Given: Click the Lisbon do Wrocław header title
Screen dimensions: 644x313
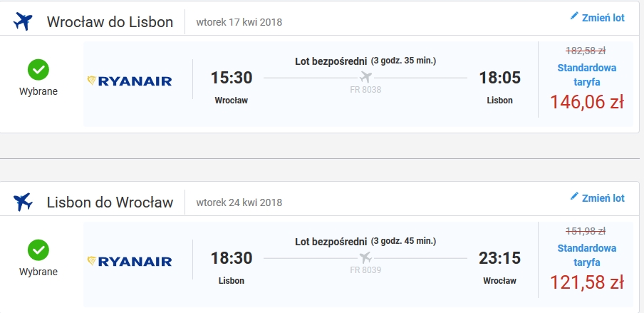Looking at the screenshot, I should [x=110, y=202].
